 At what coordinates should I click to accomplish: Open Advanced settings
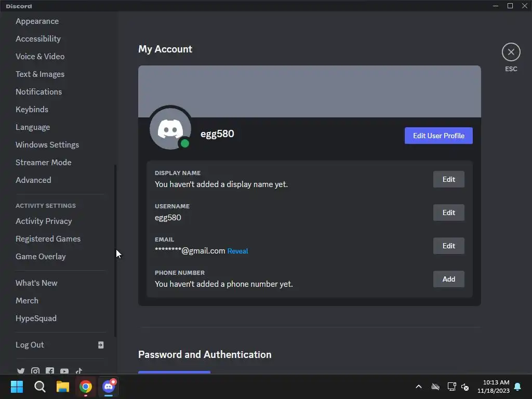pos(33,180)
